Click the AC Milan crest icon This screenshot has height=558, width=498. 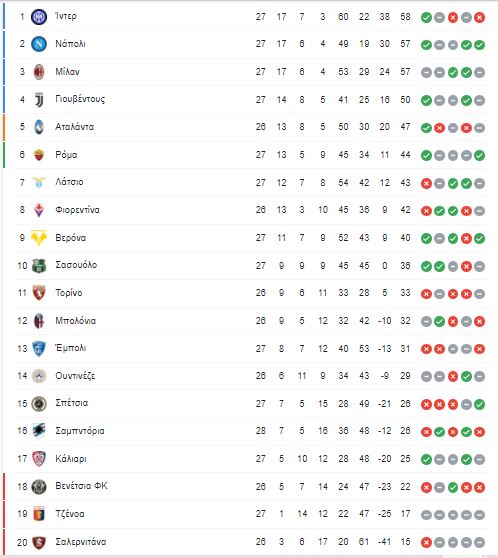pyautogui.click(x=39, y=72)
